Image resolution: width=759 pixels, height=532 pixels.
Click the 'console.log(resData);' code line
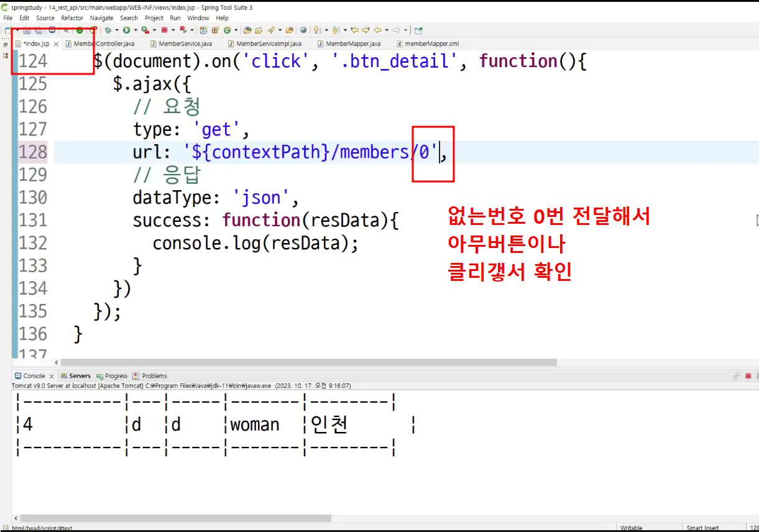pos(255,243)
